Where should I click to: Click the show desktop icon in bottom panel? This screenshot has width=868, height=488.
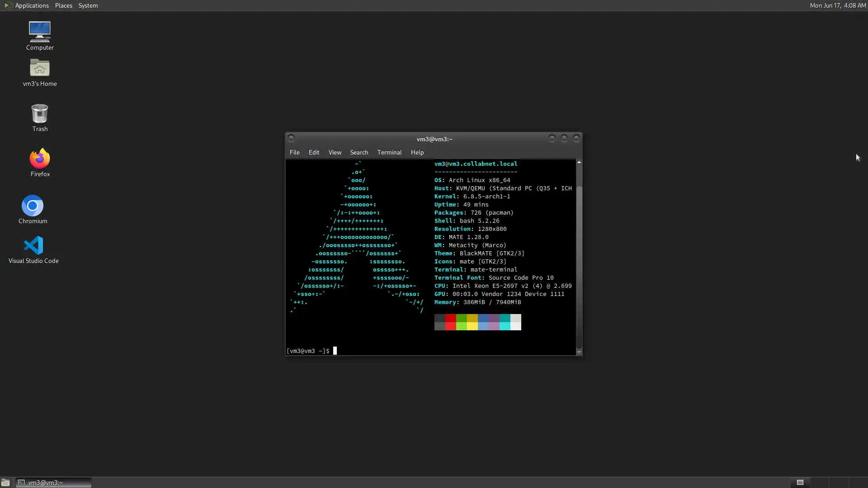(5, 483)
